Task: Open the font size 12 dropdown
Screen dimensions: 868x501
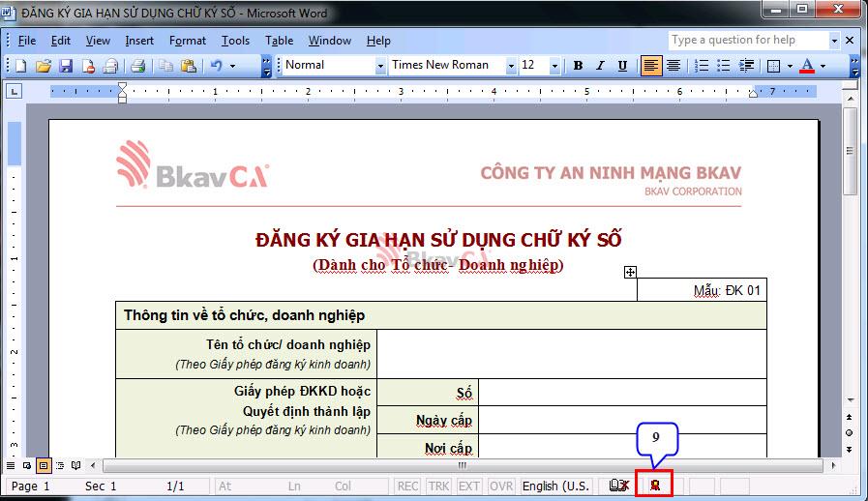Action: pos(554,66)
